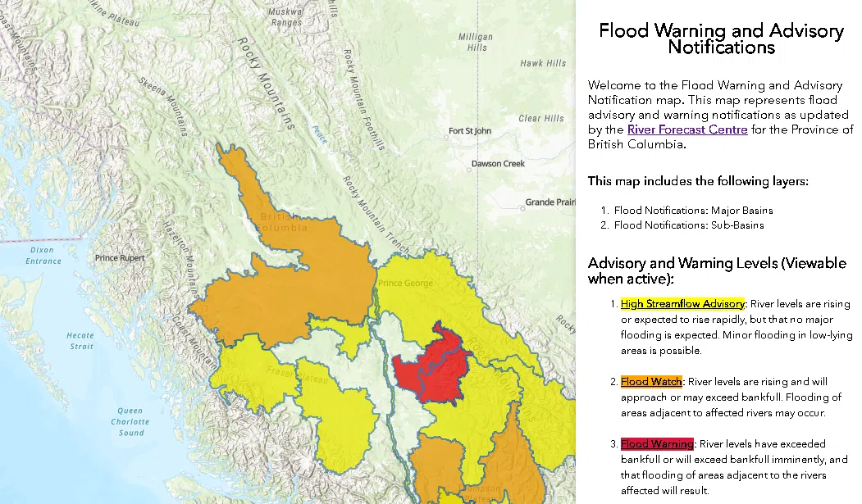The image size is (862, 504).
Task: Click the Flood Warning and Advisory Notifications heading
Action: (x=721, y=39)
